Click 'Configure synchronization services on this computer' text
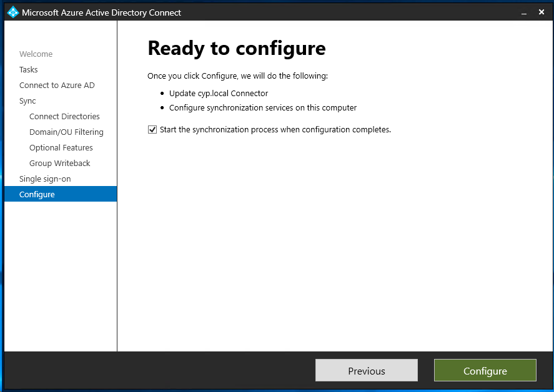This screenshot has height=392, width=554. tap(263, 108)
